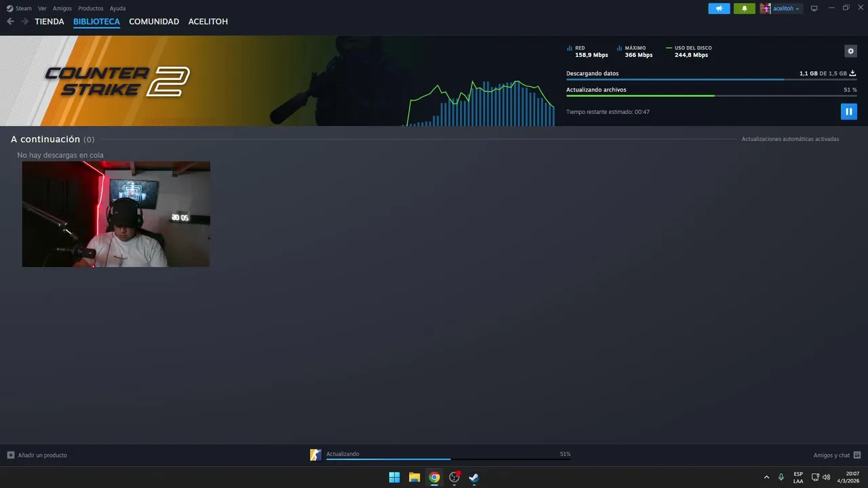Image resolution: width=868 pixels, height=488 pixels.
Task: Click the Counter Strike 2 banner logo
Action: (x=117, y=81)
